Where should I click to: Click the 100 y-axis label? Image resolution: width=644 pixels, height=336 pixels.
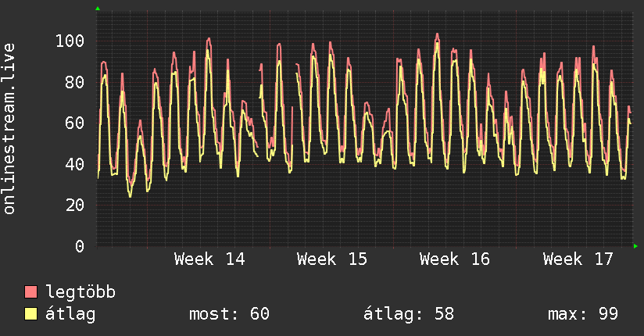70,41
